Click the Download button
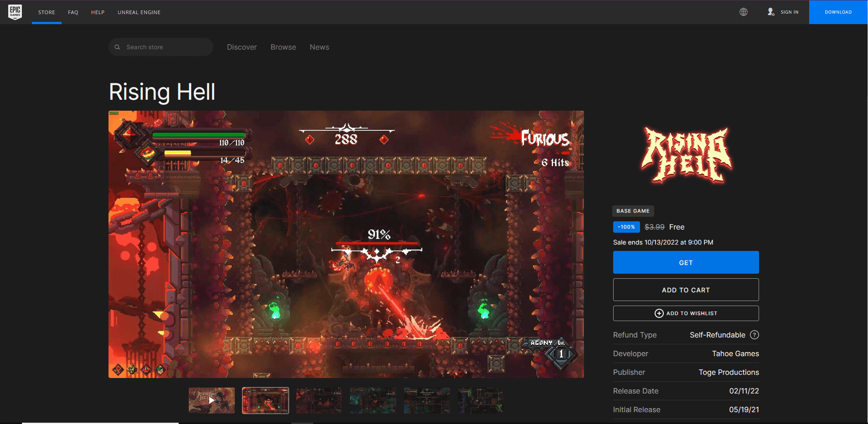The width and height of the screenshot is (868, 424). click(x=838, y=12)
